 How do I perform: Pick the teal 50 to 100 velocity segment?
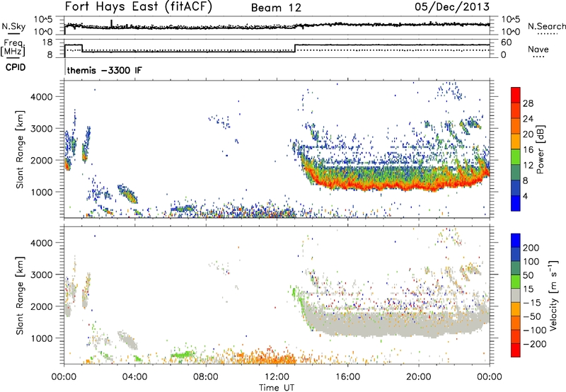[516, 268]
